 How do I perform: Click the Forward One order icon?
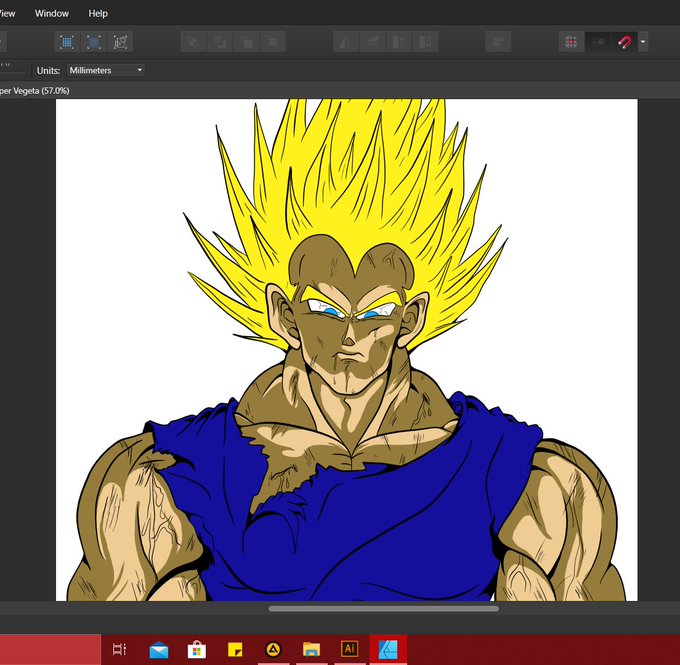point(247,42)
